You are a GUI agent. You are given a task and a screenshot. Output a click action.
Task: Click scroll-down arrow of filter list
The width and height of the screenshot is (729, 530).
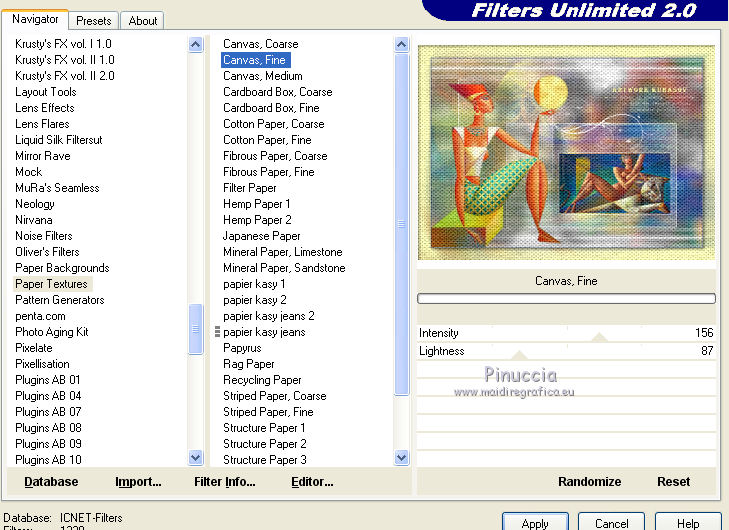pos(401,457)
